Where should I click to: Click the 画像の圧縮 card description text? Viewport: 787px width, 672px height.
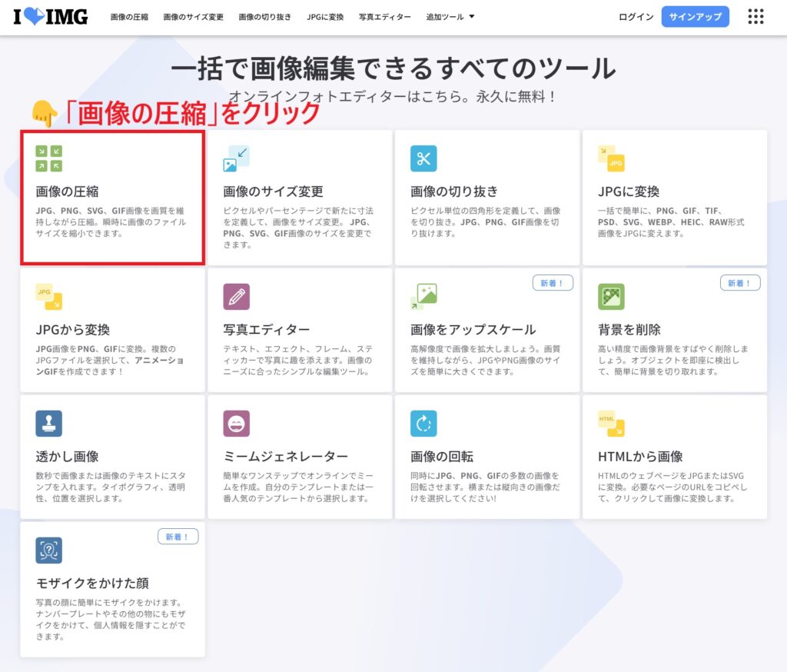point(111,222)
